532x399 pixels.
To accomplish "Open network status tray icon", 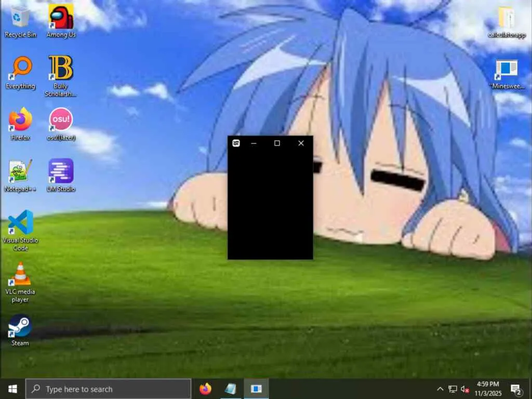I will 453,389.
